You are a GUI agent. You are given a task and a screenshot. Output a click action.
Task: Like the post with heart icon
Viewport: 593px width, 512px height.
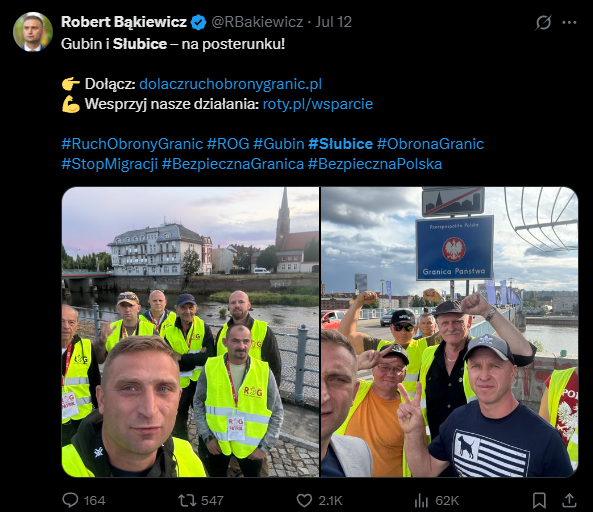pyautogui.click(x=304, y=500)
